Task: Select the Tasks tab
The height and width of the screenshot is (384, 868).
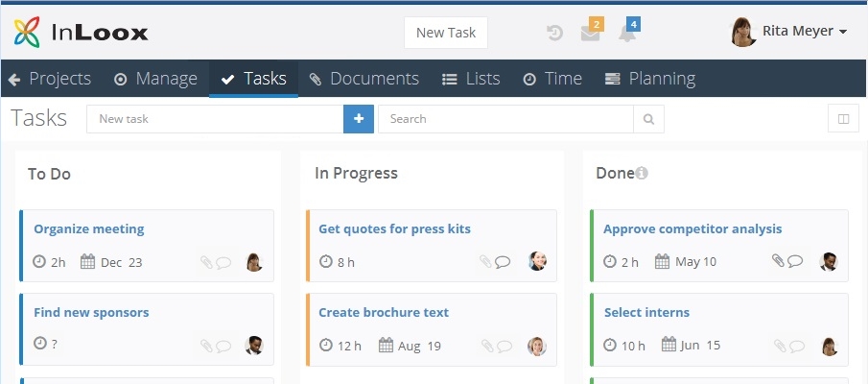Action: (253, 79)
